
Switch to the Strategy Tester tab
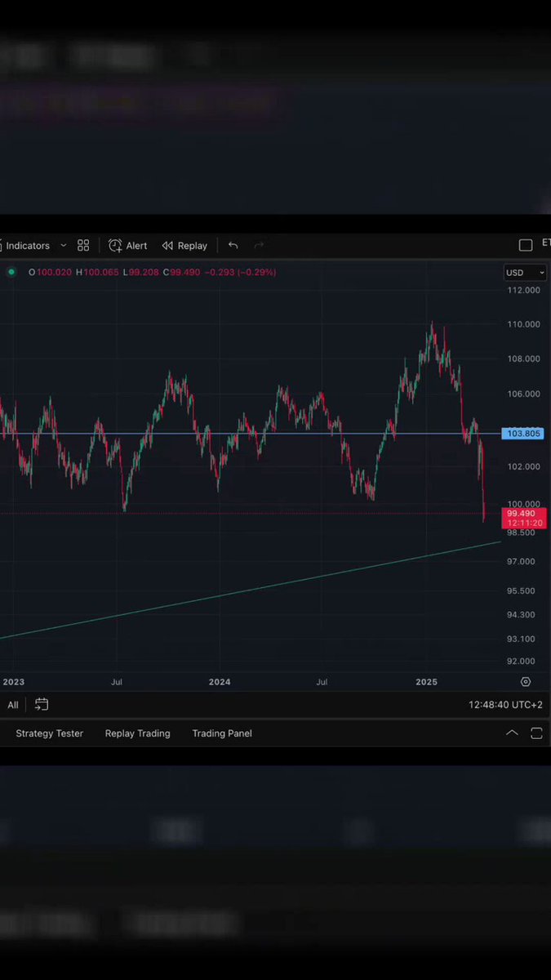pyautogui.click(x=50, y=733)
